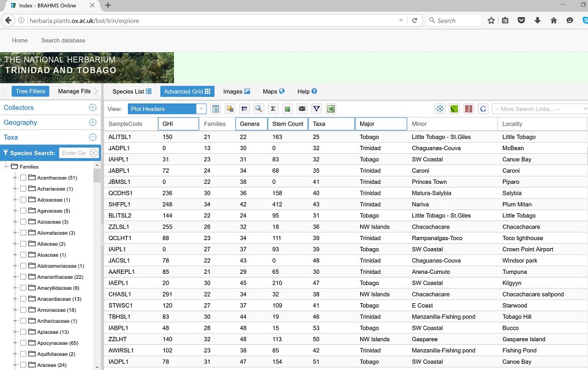Image resolution: width=588 pixels, height=370 pixels.
Task: Open the downloads arrow icon
Action: (537, 21)
